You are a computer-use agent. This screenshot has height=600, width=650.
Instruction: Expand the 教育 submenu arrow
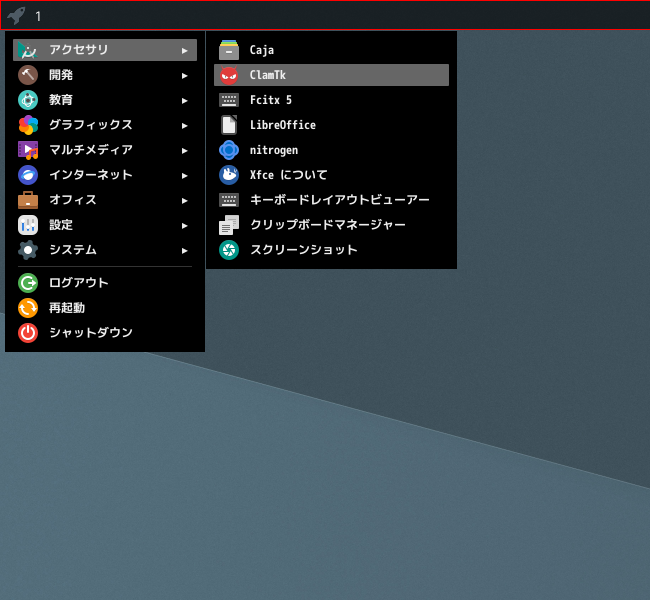[184, 101]
